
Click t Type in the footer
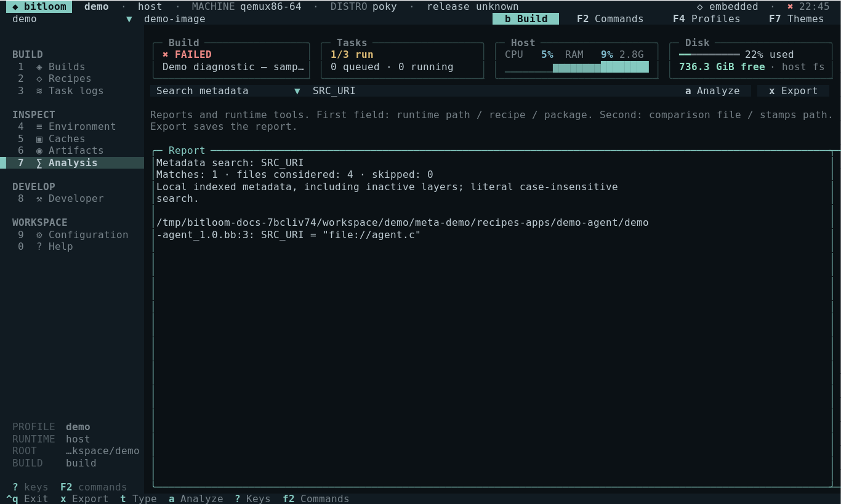[139, 498]
